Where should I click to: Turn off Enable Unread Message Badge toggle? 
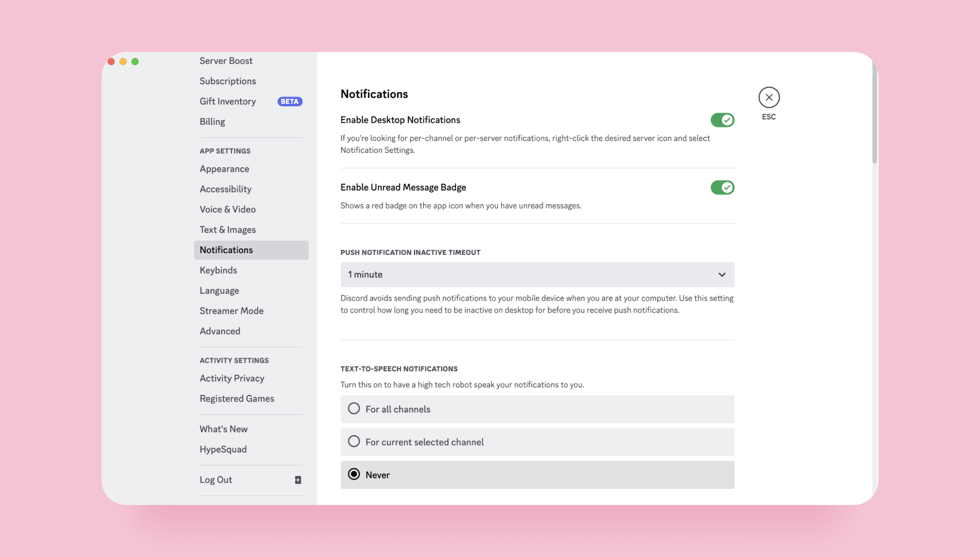(x=722, y=188)
